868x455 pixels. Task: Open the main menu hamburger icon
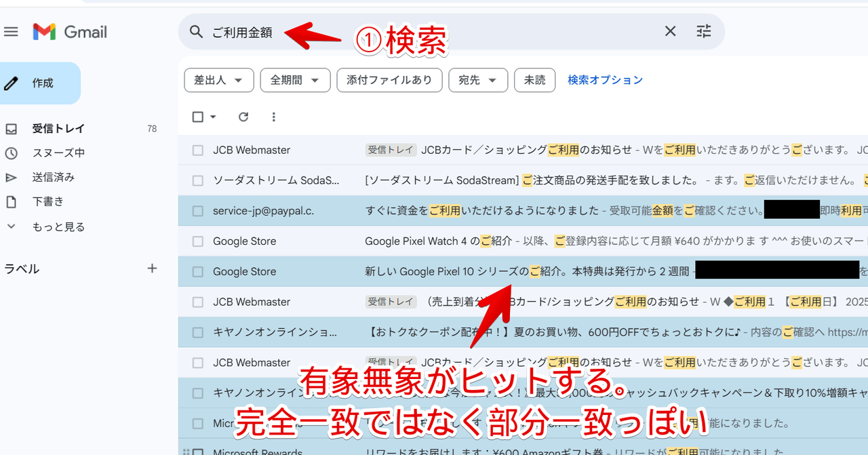(11, 32)
